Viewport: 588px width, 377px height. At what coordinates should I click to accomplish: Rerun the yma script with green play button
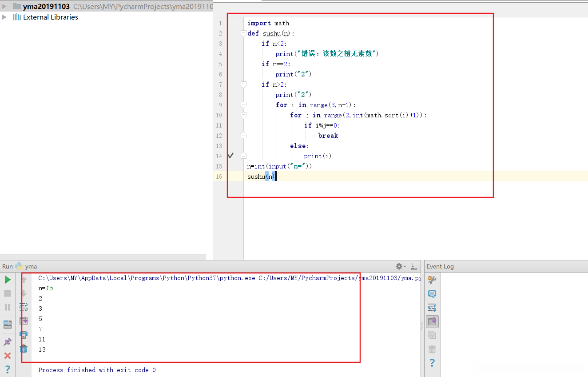pyautogui.click(x=8, y=280)
